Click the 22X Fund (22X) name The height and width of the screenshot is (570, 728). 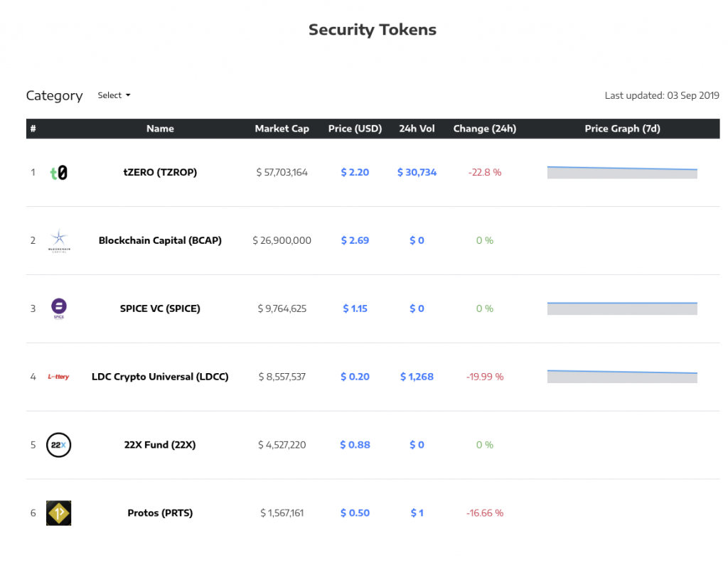coord(160,445)
